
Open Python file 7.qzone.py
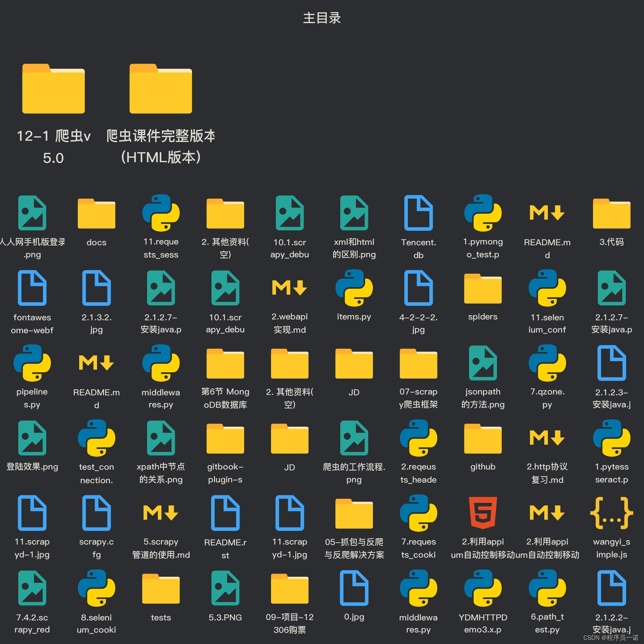pyautogui.click(x=547, y=363)
